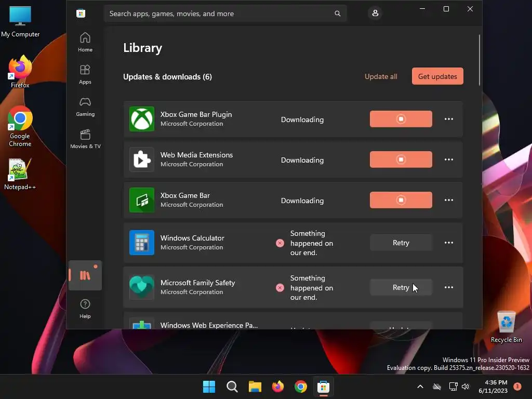Stop Xbox Game Bar Plugin download
Screen dimensions: 532x399
[x=401, y=119]
